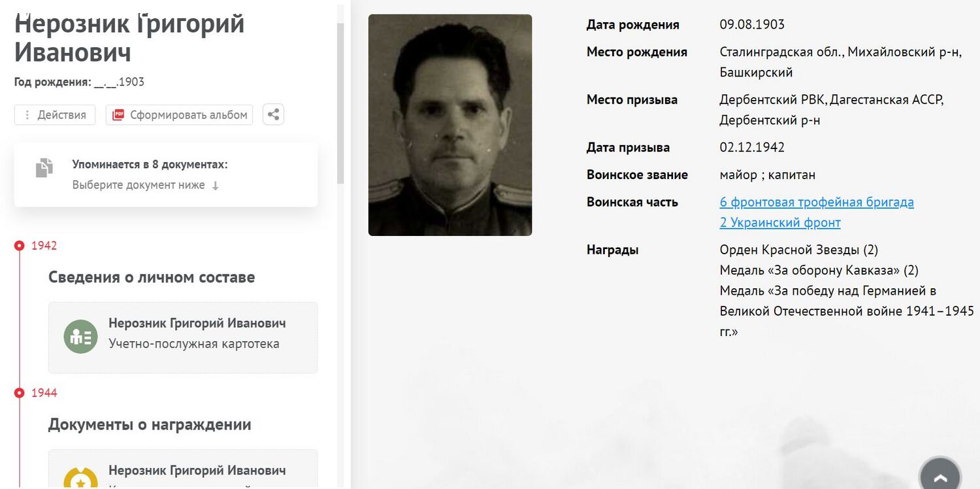Image resolution: width=980 pixels, height=489 pixels.
Task: Select the 1942 timeline marker
Action: coord(20,246)
